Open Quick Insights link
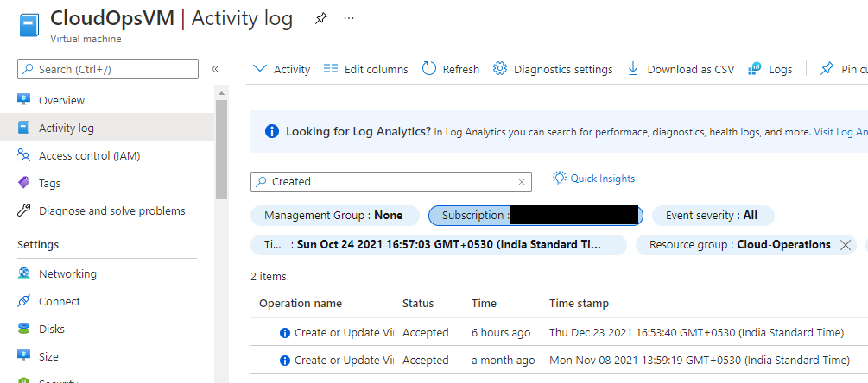Image resolution: width=868 pixels, height=383 pixels. coord(594,179)
